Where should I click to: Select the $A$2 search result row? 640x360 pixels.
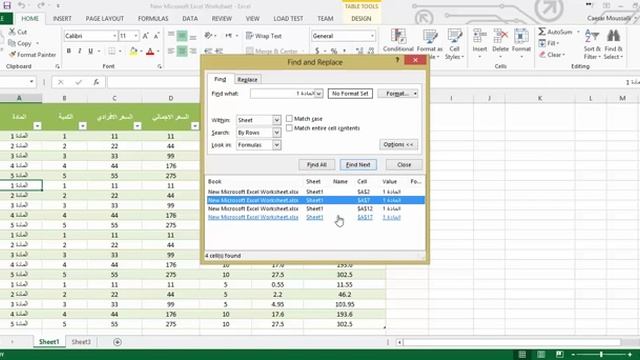pyautogui.click(x=315, y=192)
